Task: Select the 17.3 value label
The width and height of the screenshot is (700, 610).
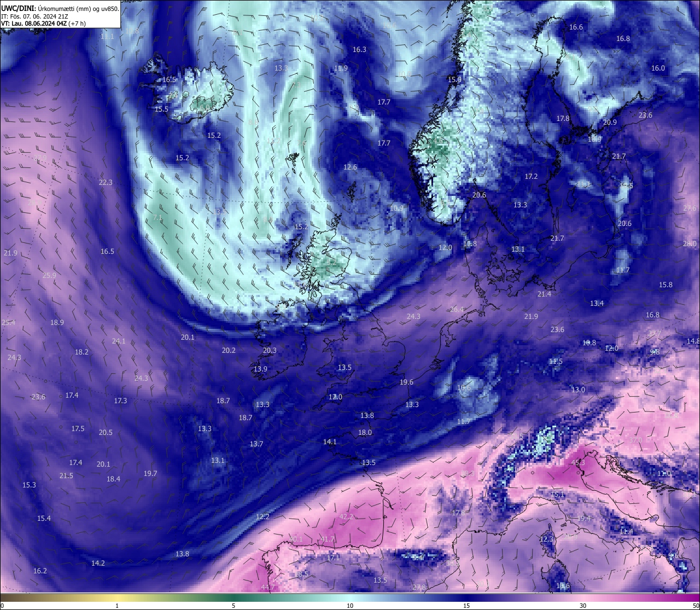Action: pos(120,401)
